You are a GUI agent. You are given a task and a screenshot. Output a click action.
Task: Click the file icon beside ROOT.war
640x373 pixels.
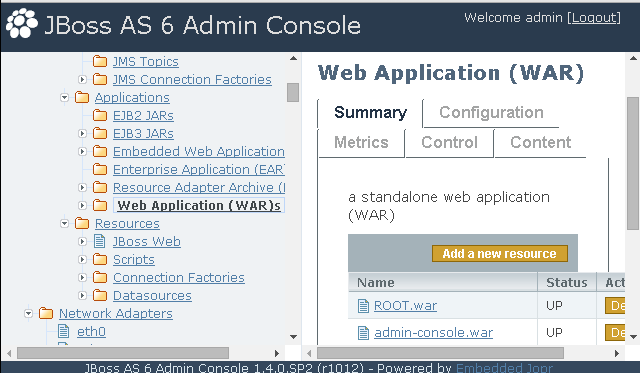[x=363, y=306]
